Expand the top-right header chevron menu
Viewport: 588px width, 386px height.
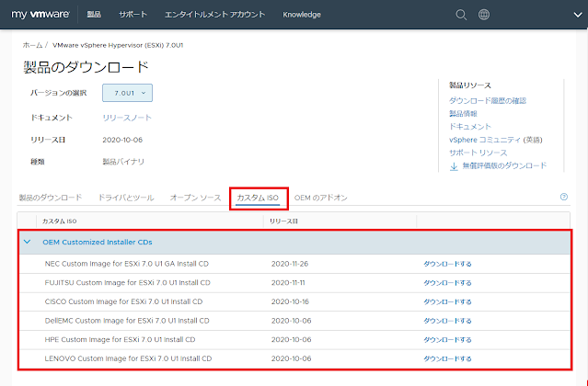pyautogui.click(x=578, y=15)
